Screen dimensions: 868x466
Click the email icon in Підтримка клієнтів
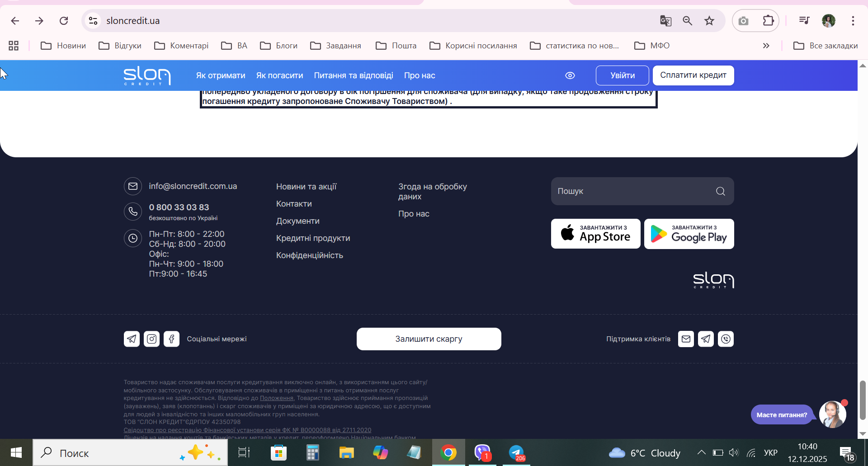(686, 339)
